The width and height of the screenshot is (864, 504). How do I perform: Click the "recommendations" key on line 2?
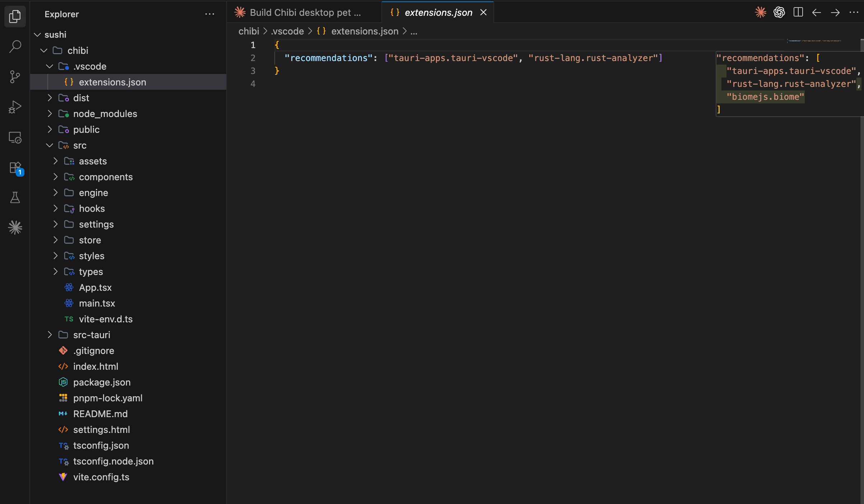tap(329, 58)
